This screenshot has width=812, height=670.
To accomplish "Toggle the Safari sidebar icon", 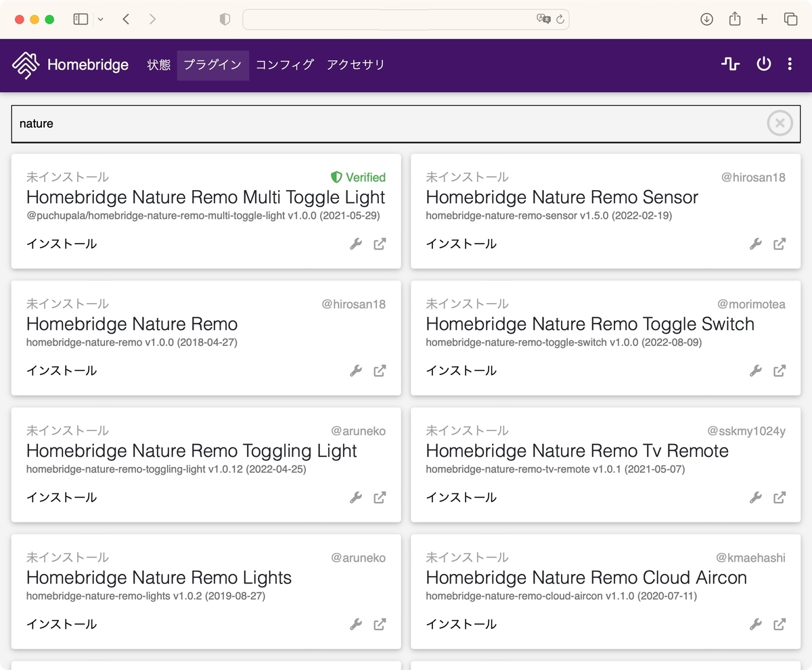I will [x=81, y=20].
